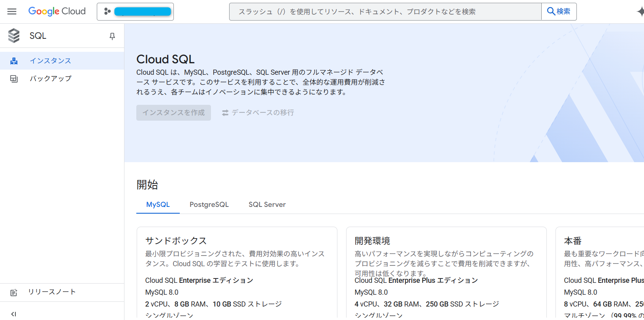Select the サンドボックス preset card
This screenshot has height=320, width=644.
(237, 273)
